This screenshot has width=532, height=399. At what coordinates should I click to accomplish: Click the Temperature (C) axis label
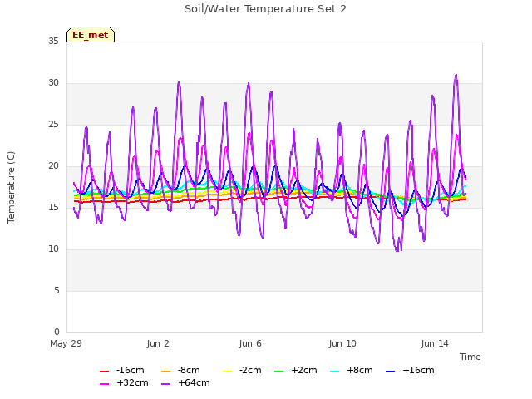[11, 187]
